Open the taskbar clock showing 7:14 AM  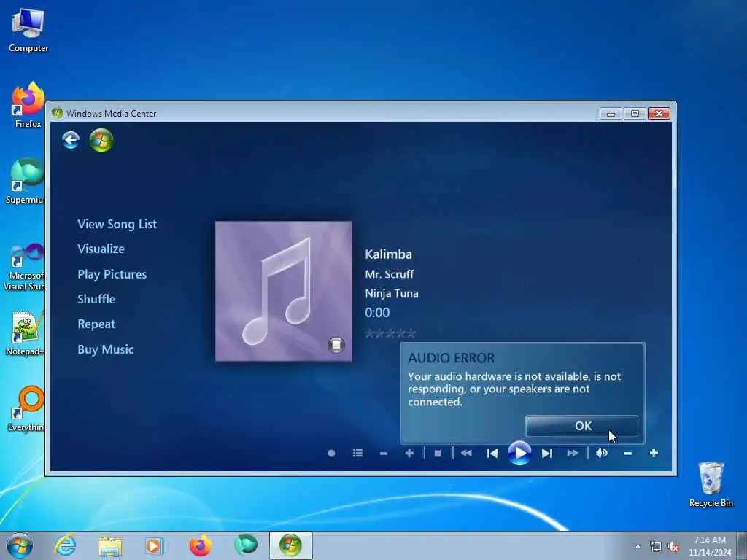pos(710,546)
